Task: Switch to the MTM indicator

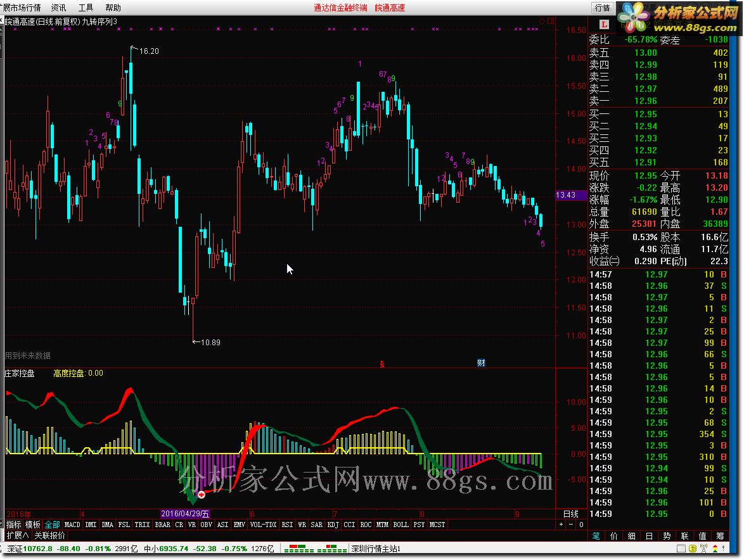Action: tap(382, 525)
